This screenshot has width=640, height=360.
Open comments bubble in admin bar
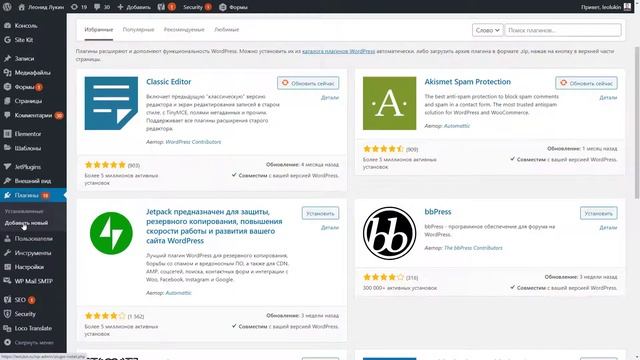(x=102, y=7)
